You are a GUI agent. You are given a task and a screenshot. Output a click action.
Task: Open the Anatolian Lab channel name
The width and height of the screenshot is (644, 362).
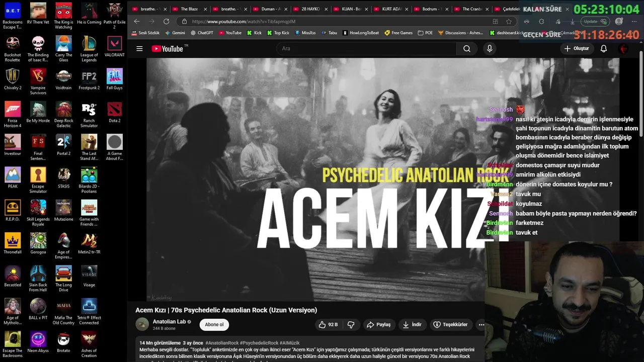pos(170,322)
